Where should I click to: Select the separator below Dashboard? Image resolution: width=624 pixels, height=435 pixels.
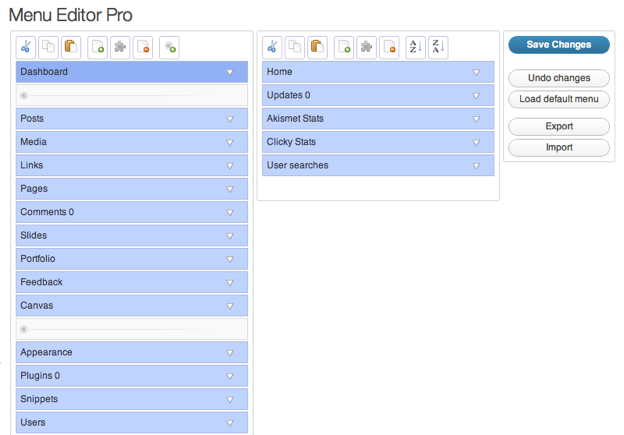(x=132, y=95)
